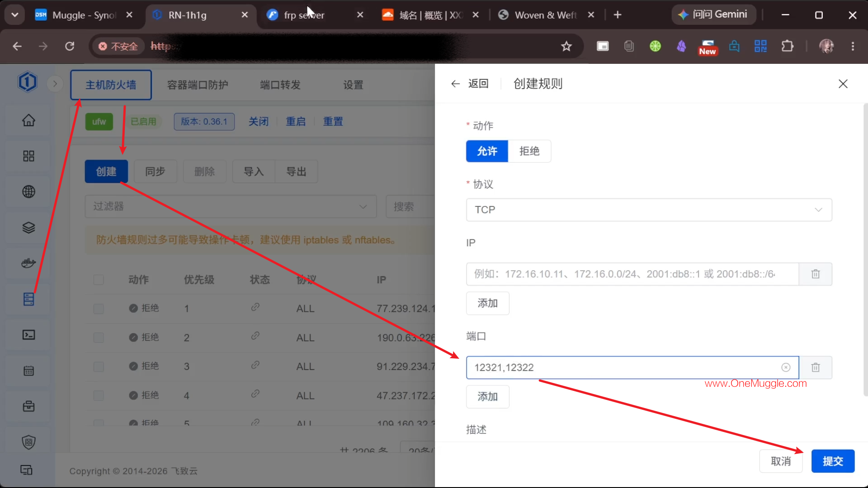The image size is (868, 488).
Task: Open the security shield icon in sidebar
Action: (28, 442)
